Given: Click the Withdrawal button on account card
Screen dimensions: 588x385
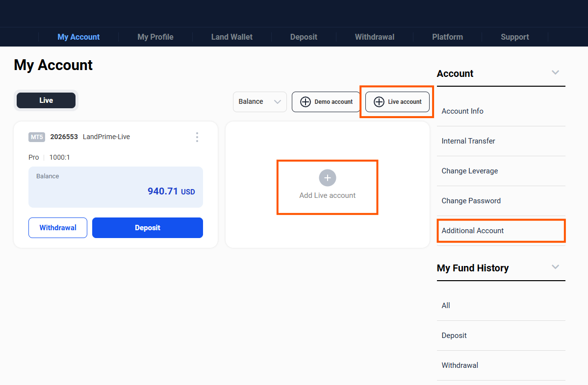Looking at the screenshot, I should (x=58, y=228).
